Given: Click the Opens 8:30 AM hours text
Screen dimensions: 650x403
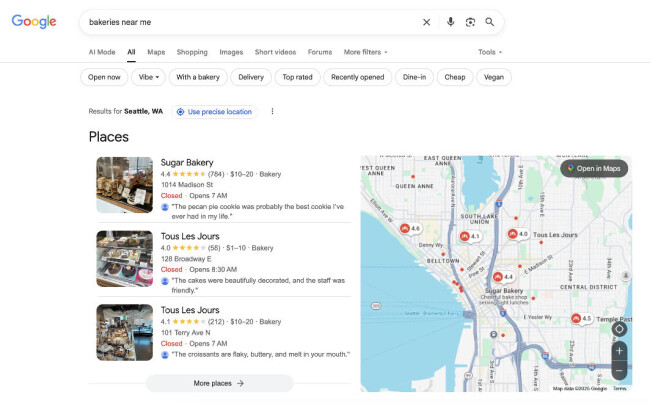Looking at the screenshot, I should pos(213,270).
